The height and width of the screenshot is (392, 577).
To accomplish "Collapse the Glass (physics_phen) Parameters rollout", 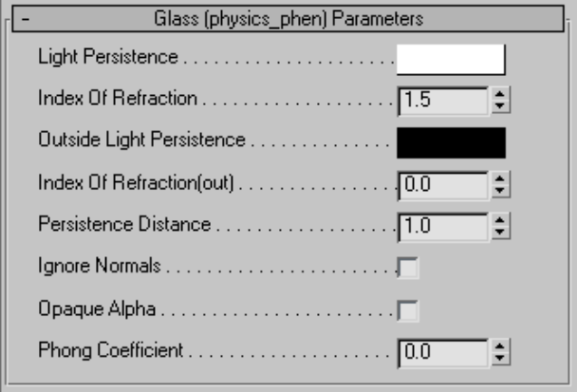I will click(290, 18).
